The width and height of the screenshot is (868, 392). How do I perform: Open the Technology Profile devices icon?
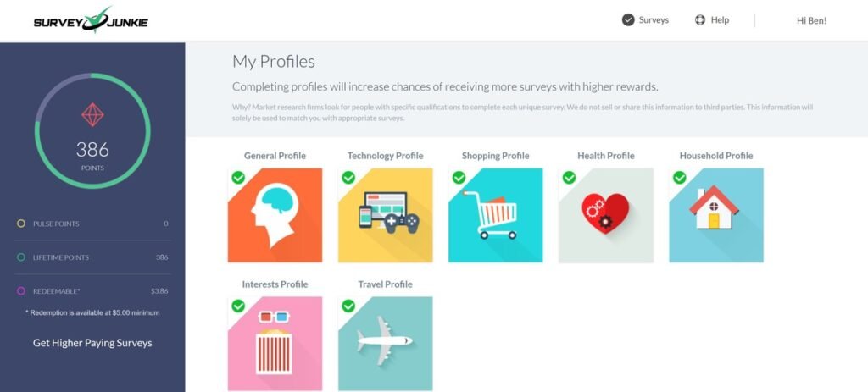[x=385, y=215]
